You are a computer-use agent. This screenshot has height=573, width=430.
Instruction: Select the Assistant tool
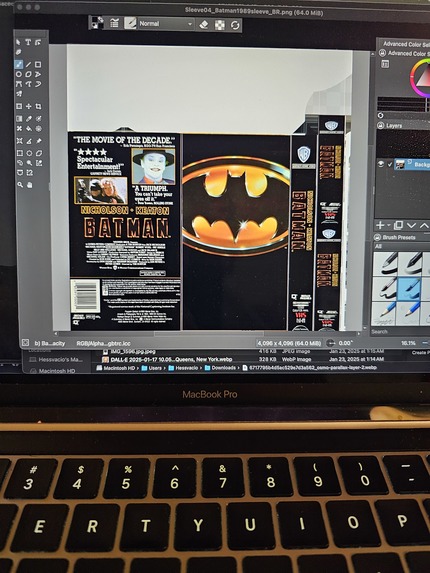19,141
